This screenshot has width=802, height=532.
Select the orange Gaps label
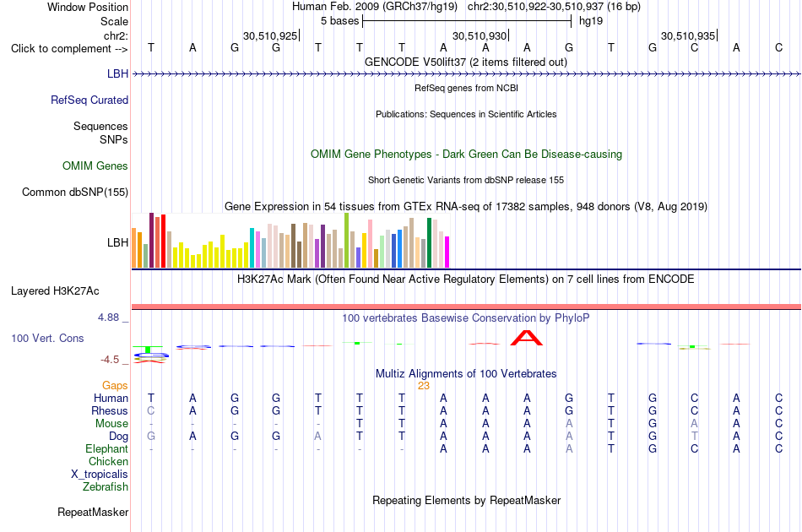tap(115, 385)
